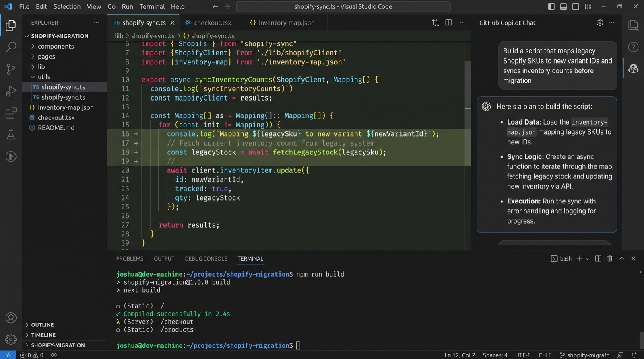Screen dimensions: 644x359
Task: Toggle the bottom panel layout button
Action: click(x=563, y=6)
